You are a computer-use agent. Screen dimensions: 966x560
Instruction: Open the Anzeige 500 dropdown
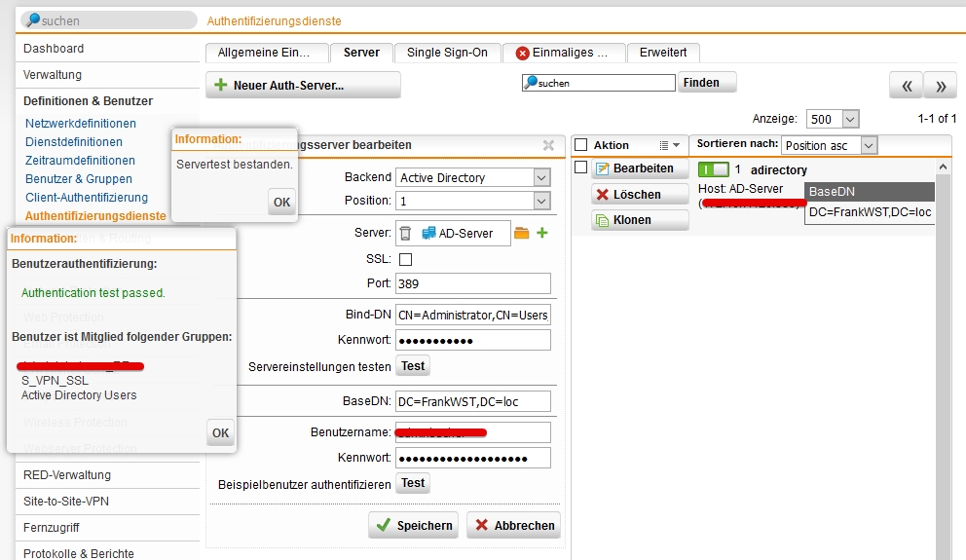click(x=833, y=119)
